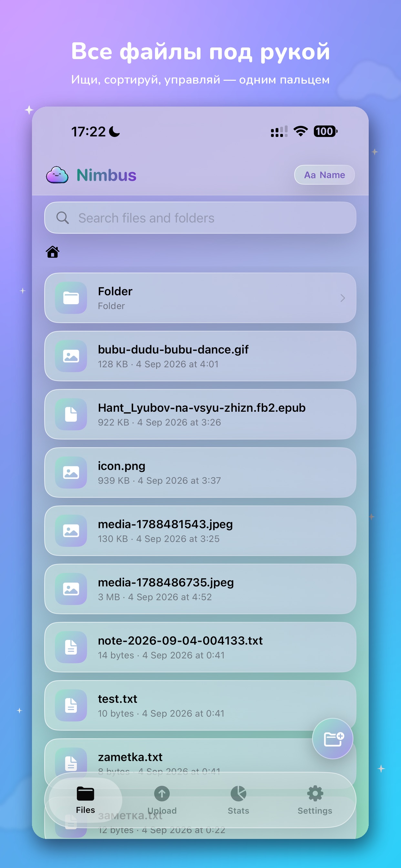Tap the floating new folder button
This screenshot has height=868, width=401.
(x=333, y=739)
